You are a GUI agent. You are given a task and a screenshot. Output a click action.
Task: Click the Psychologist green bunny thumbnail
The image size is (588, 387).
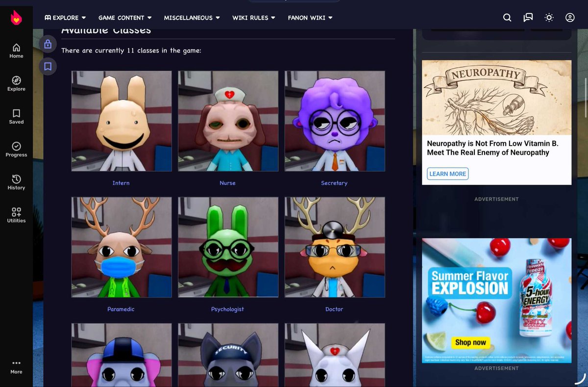tap(228, 247)
